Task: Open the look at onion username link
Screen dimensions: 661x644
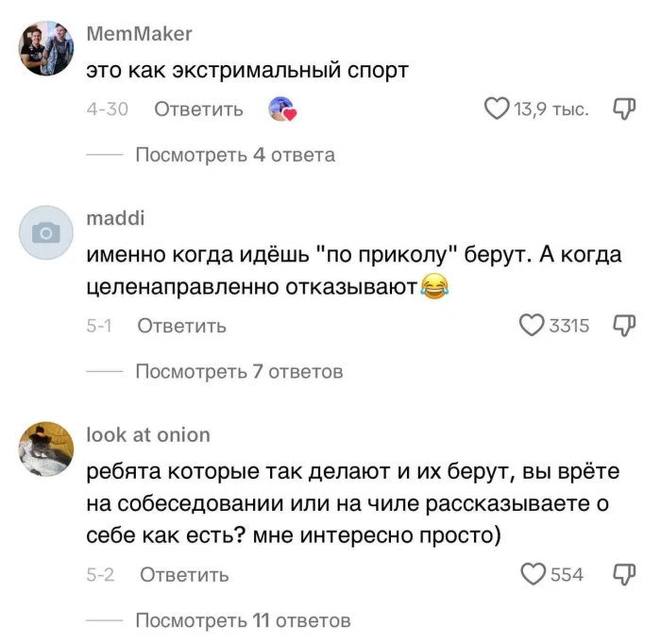Action: 148,434
